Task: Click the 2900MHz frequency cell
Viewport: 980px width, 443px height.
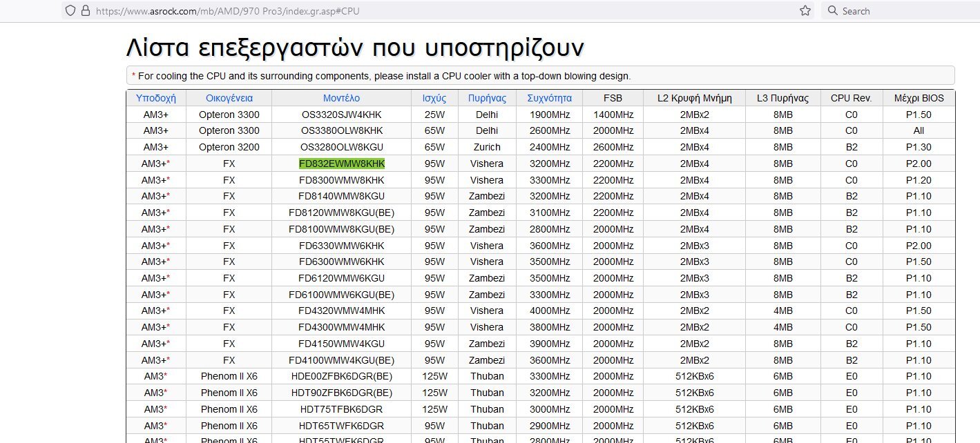Action: (x=549, y=426)
